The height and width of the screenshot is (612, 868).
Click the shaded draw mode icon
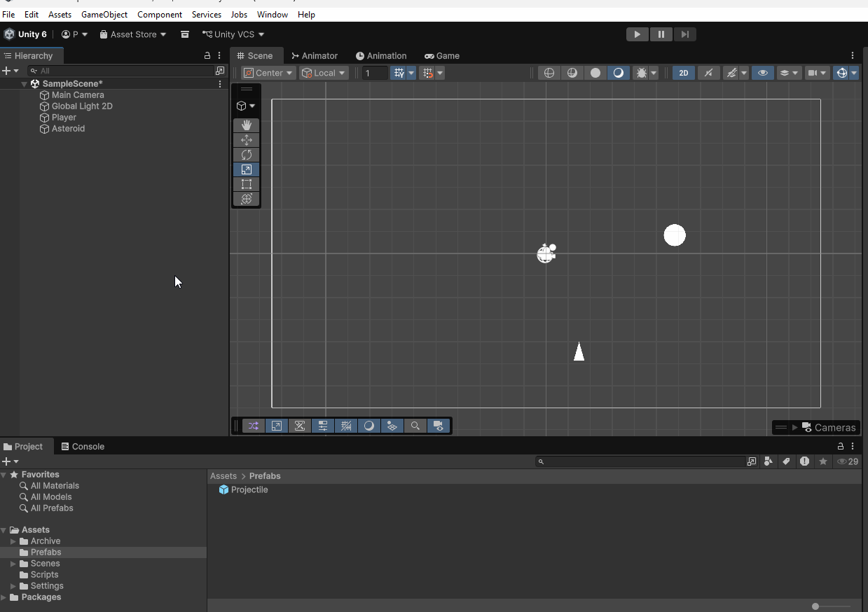pyautogui.click(x=619, y=73)
